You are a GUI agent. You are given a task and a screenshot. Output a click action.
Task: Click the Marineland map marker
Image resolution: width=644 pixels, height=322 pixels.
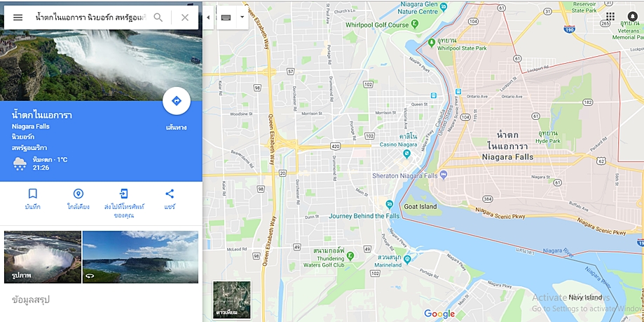[407, 260]
